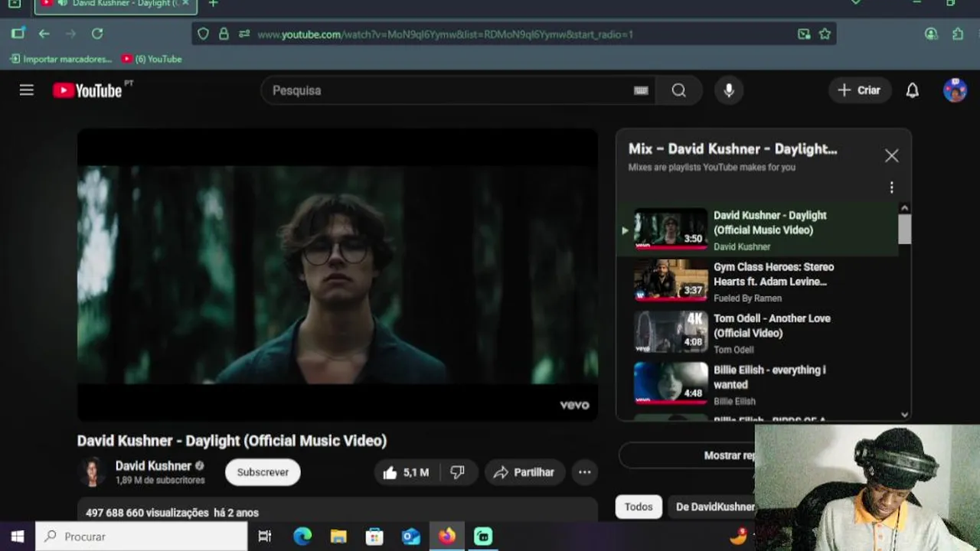
Task: Expand the video description views line
Action: coord(172,513)
